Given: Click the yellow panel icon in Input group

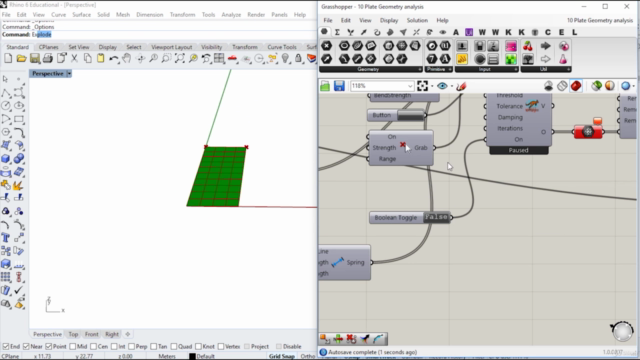Looking at the screenshot, I should (x=462, y=59).
